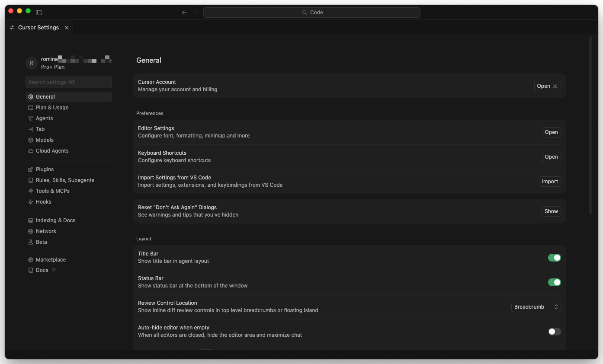This screenshot has width=603, height=364.
Task: Click the Hooks lightning icon
Action: [x=31, y=202]
